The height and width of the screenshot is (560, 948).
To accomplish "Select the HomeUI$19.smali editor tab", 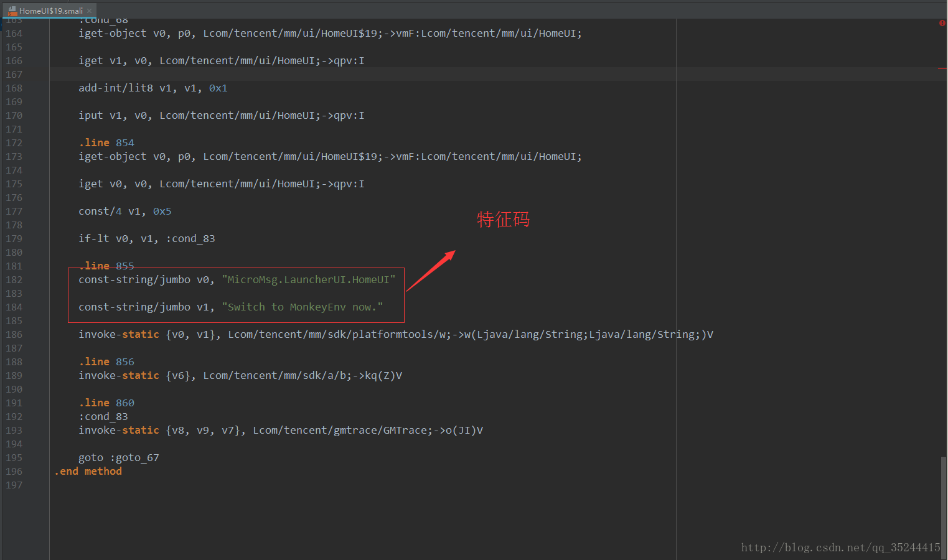I will [49, 11].
